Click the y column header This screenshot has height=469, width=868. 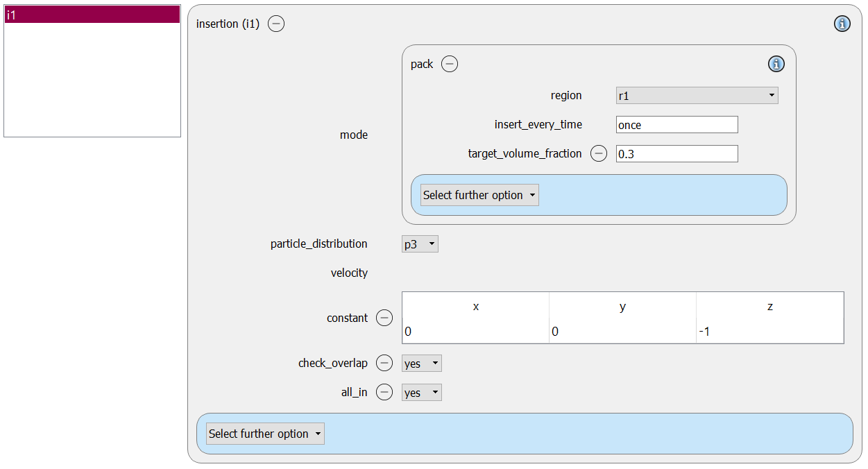pyautogui.click(x=622, y=307)
